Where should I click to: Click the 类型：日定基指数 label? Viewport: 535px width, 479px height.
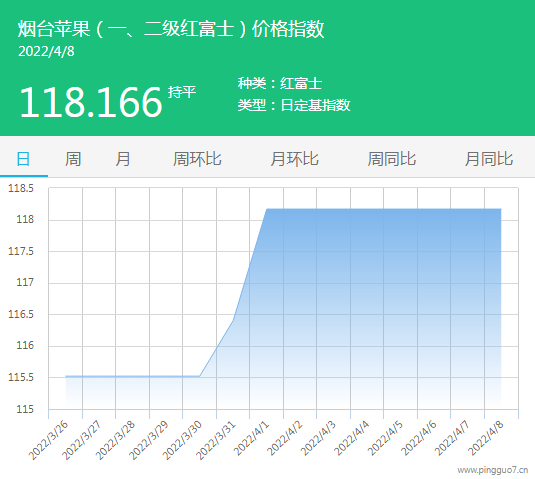[x=294, y=105]
